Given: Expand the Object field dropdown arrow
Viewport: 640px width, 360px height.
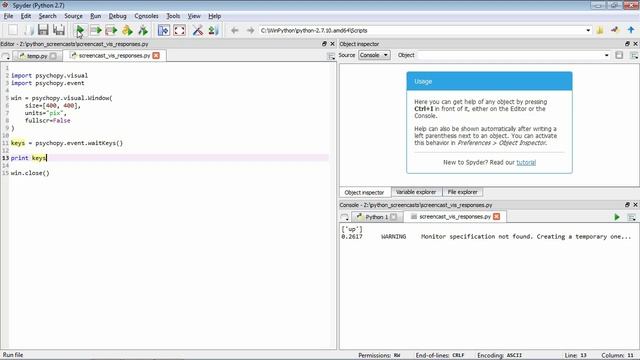Looking at the screenshot, I should (x=607, y=55).
